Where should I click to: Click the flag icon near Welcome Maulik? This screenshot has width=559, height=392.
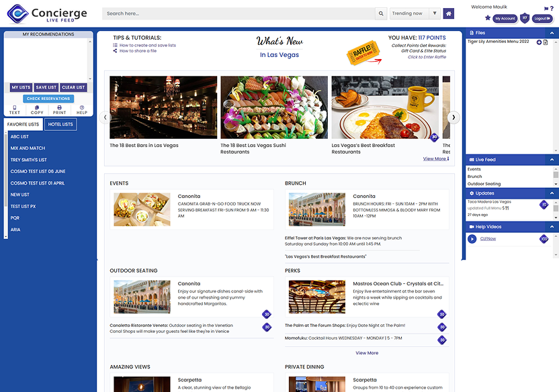[x=546, y=9]
